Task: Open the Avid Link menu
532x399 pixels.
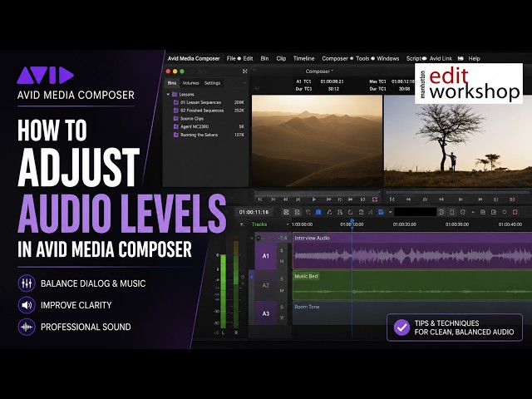Action: (441, 58)
